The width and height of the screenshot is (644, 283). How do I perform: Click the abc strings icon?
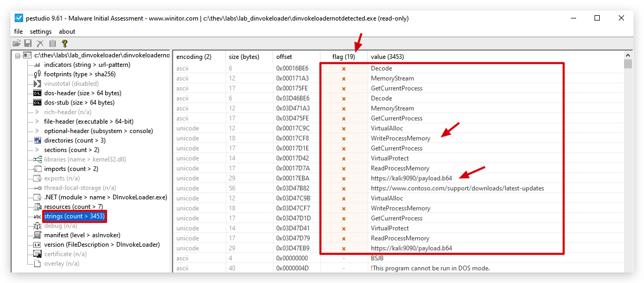(x=37, y=216)
